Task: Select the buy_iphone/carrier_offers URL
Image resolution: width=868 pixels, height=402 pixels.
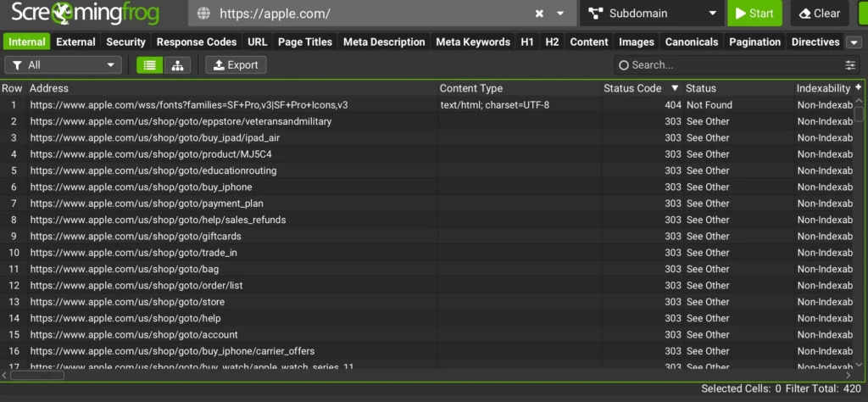Action: pos(172,351)
